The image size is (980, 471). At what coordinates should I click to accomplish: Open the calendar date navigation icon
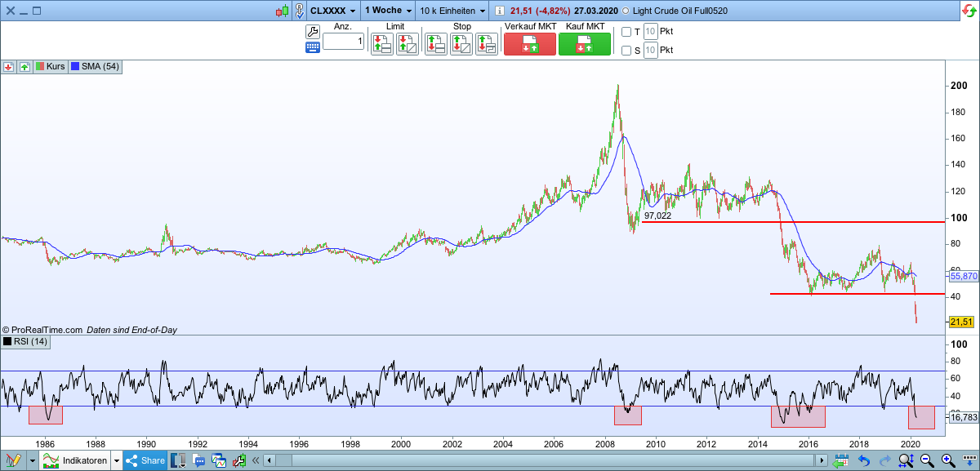click(x=841, y=460)
